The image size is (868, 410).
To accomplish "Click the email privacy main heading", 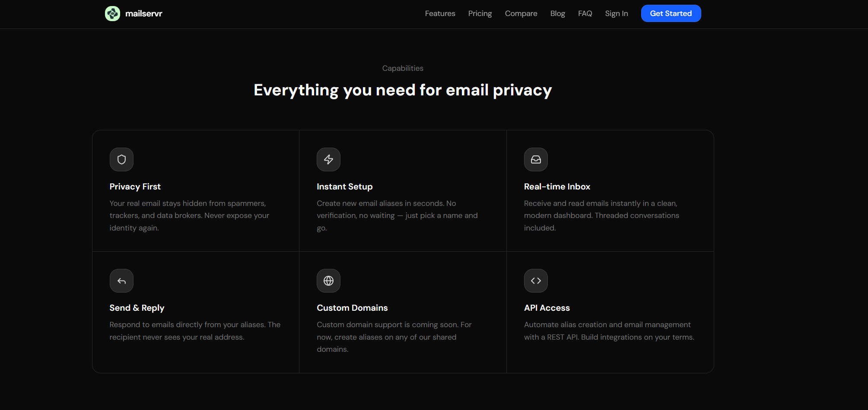I will coord(402,90).
